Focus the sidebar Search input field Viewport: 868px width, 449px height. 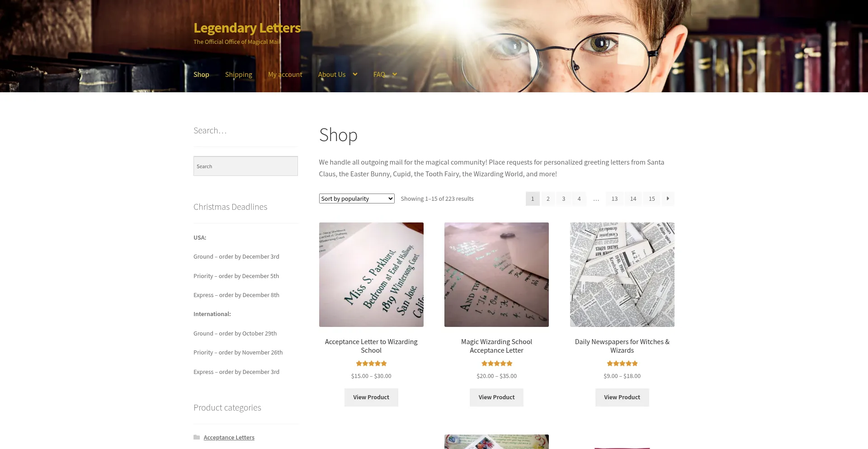pos(245,166)
